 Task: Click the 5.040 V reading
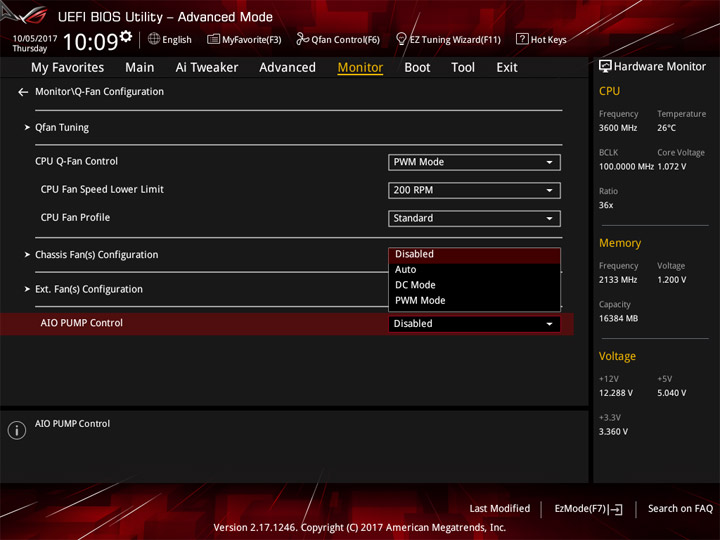click(x=672, y=393)
